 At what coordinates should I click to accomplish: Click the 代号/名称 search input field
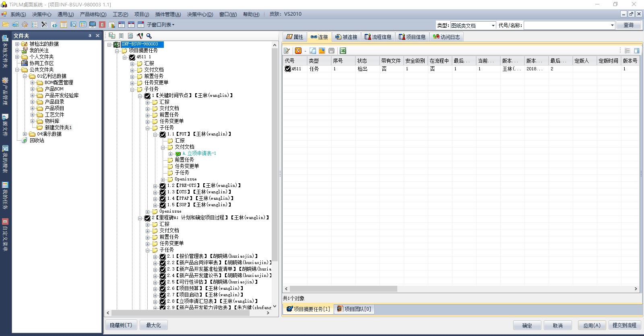point(566,25)
